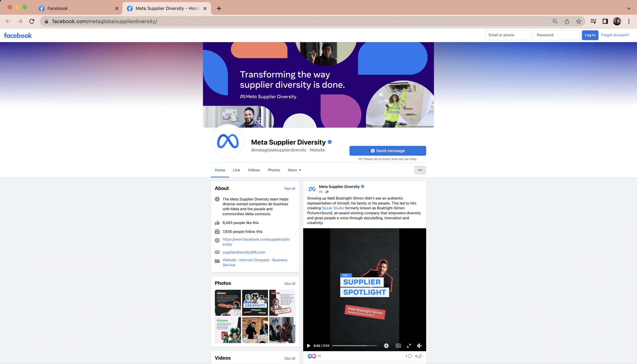Toggle closed captions on video

click(398, 346)
